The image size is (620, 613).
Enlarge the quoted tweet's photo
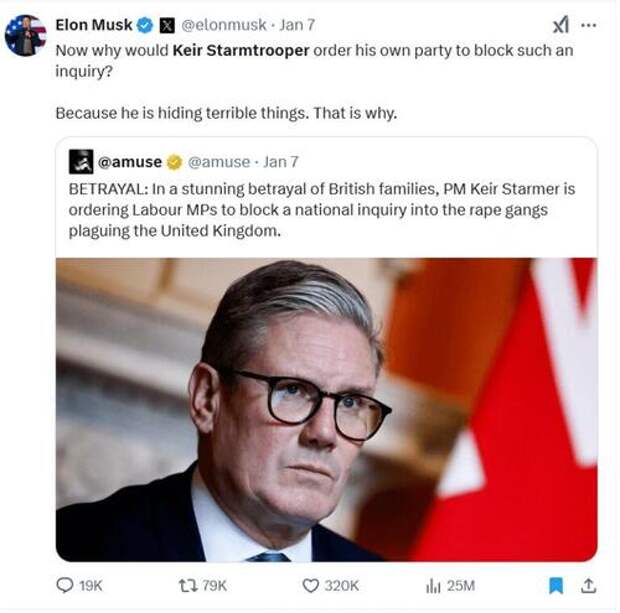[x=326, y=409]
